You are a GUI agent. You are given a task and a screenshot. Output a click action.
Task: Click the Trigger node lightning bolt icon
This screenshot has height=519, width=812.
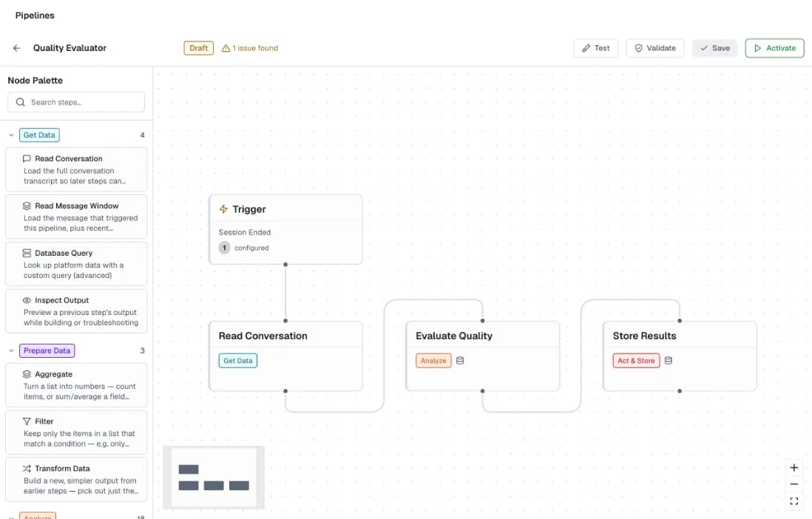(224, 208)
